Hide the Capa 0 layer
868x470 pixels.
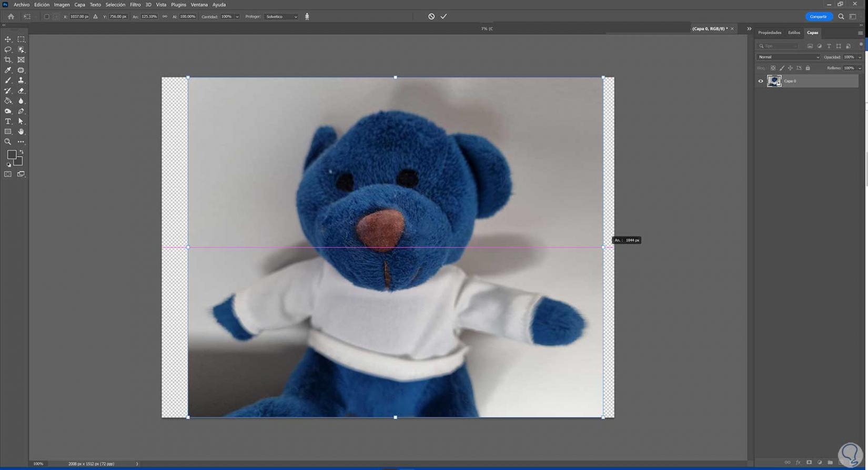(761, 81)
